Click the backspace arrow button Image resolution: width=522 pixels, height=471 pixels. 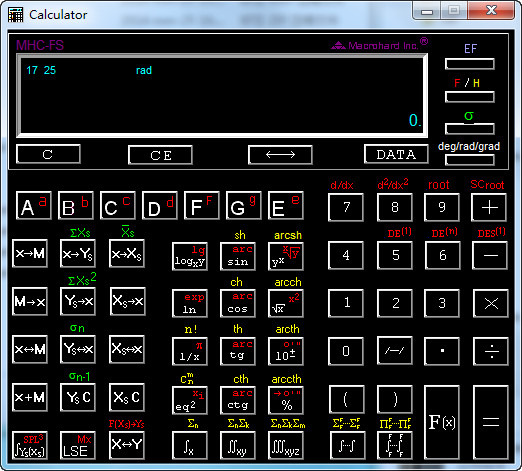click(x=280, y=155)
